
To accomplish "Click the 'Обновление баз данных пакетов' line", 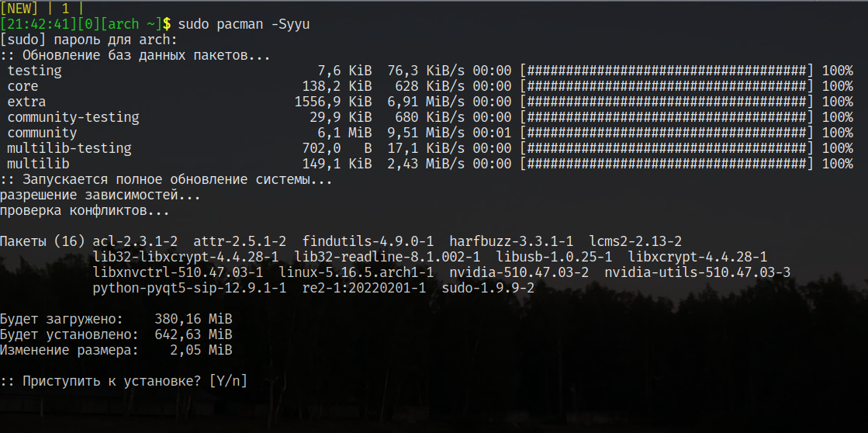I will [135, 55].
